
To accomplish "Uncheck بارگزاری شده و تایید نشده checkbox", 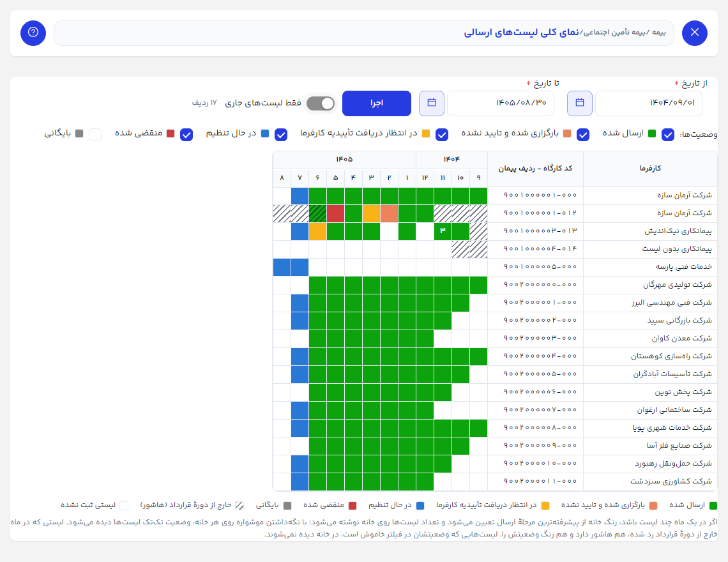I will click(x=582, y=135).
